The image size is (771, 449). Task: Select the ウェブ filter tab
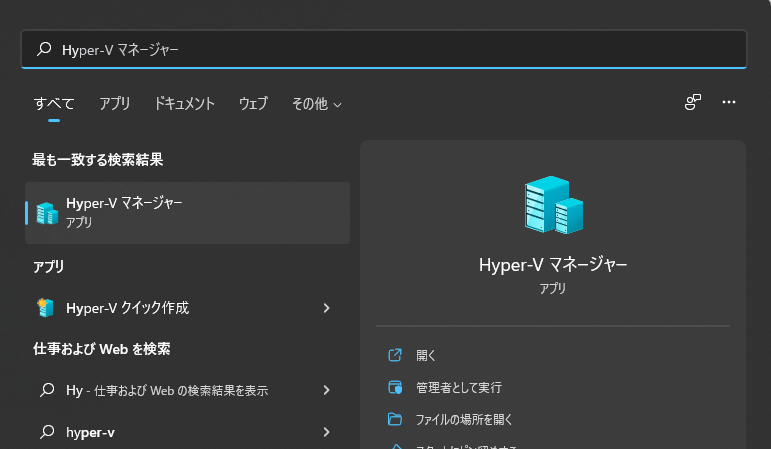[x=253, y=103]
